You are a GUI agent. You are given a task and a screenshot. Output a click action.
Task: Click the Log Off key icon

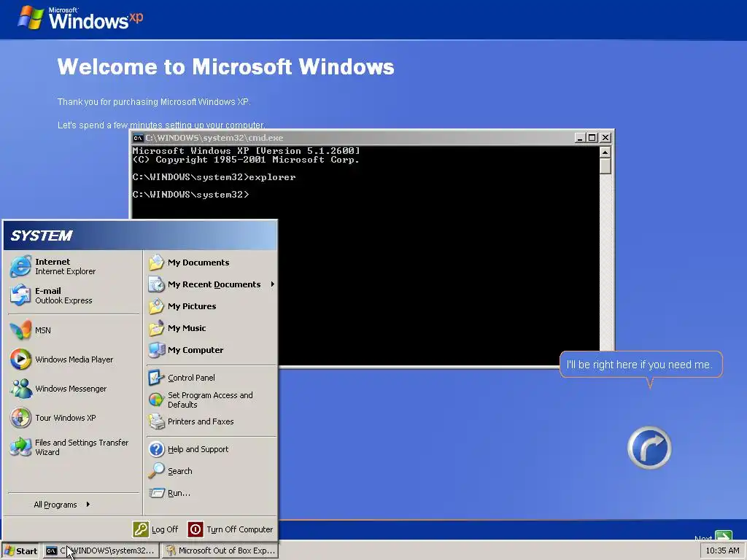tap(141, 529)
